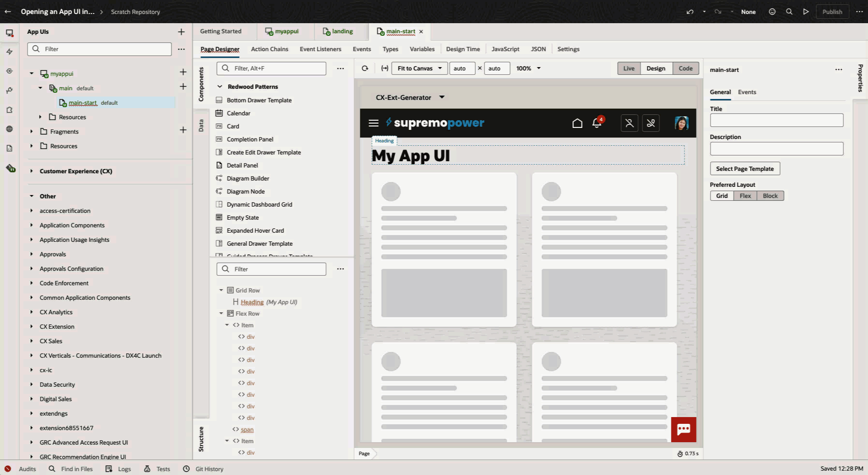This screenshot has height=475, width=868.
Task: Click the Publish button
Action: (x=832, y=12)
